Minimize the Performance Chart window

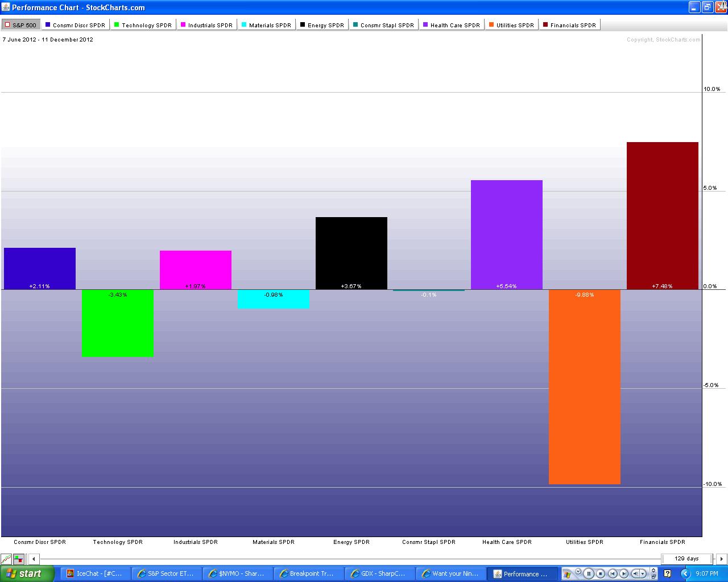coord(694,7)
